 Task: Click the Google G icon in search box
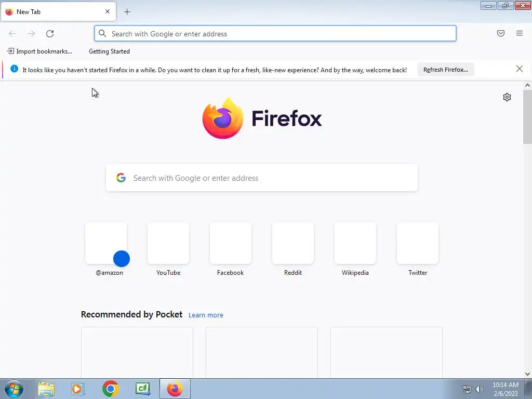(x=121, y=178)
